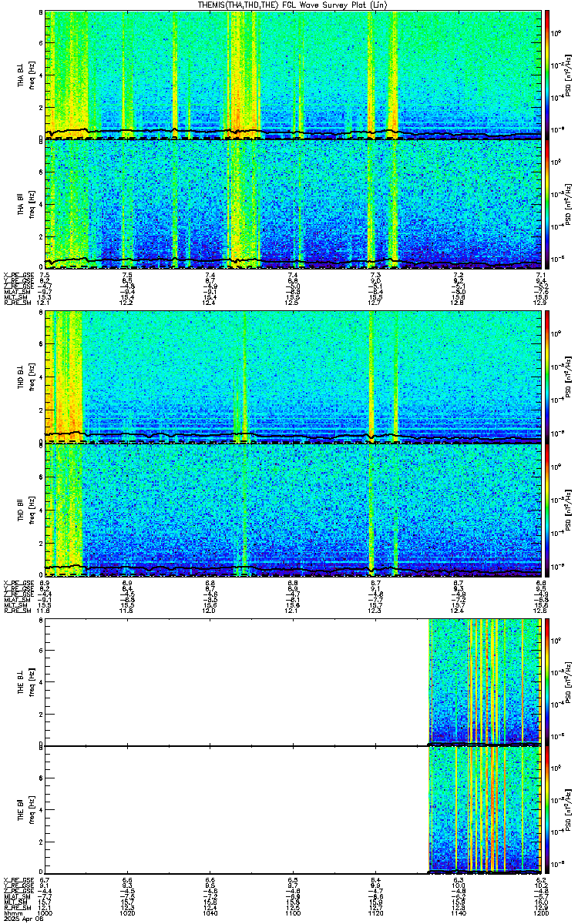Click the 1140 time tick label

tap(458, 912)
